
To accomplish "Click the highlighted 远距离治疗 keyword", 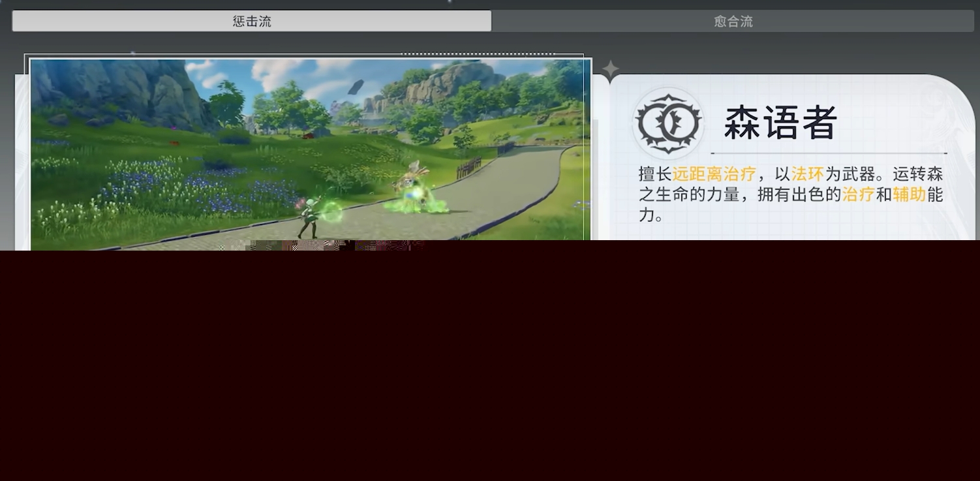I will click(714, 174).
